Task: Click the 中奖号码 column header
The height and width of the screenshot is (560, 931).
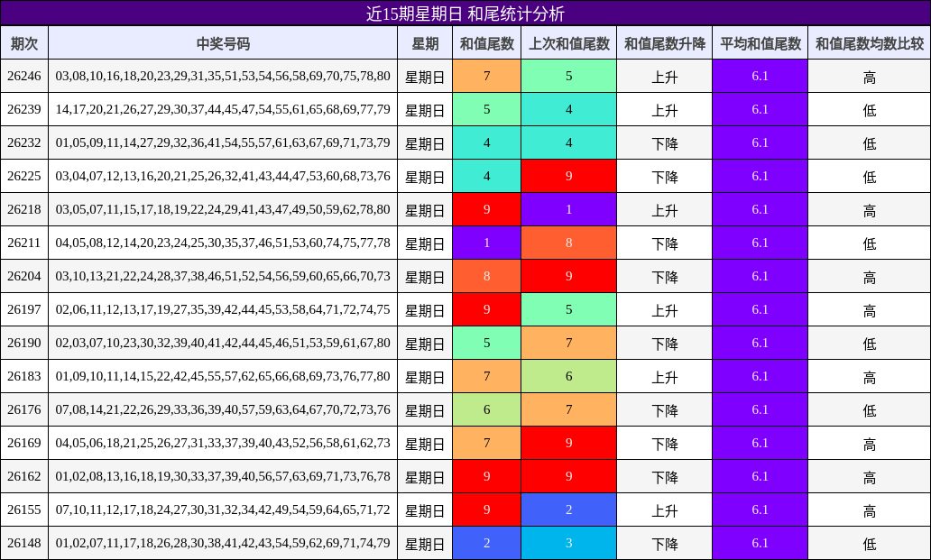Action: [223, 43]
